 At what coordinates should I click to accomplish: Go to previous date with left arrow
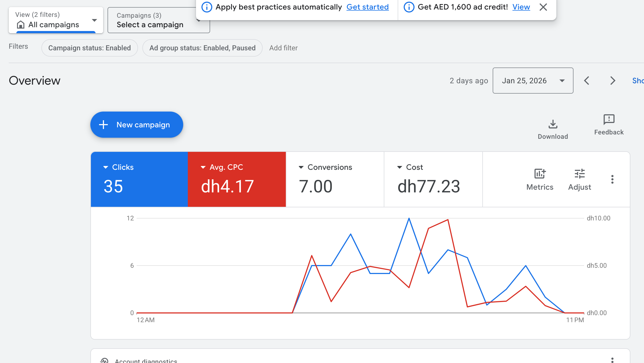[587, 81]
